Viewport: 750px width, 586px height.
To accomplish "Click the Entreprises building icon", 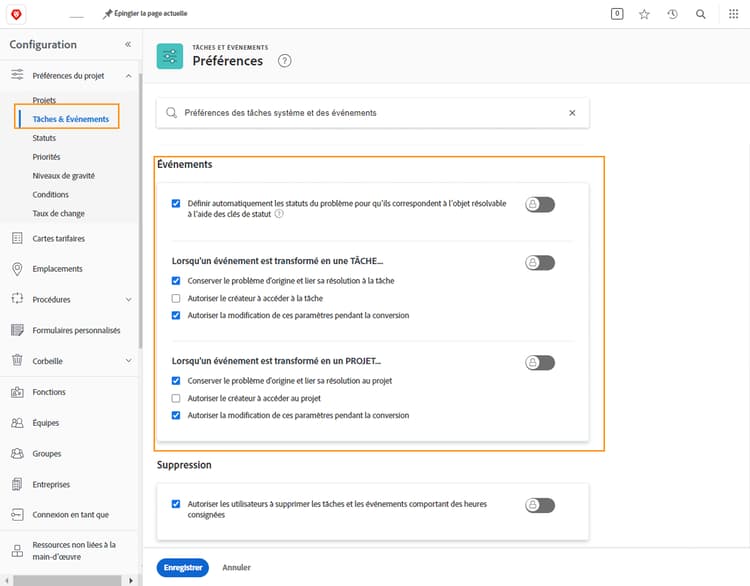I will pyautogui.click(x=17, y=484).
